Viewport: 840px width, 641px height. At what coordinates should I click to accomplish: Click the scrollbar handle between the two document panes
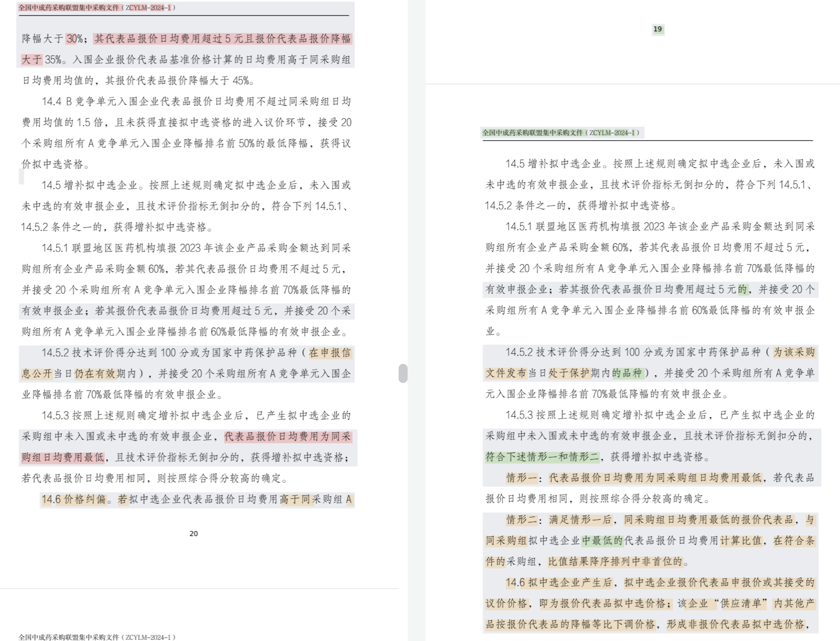tap(403, 373)
